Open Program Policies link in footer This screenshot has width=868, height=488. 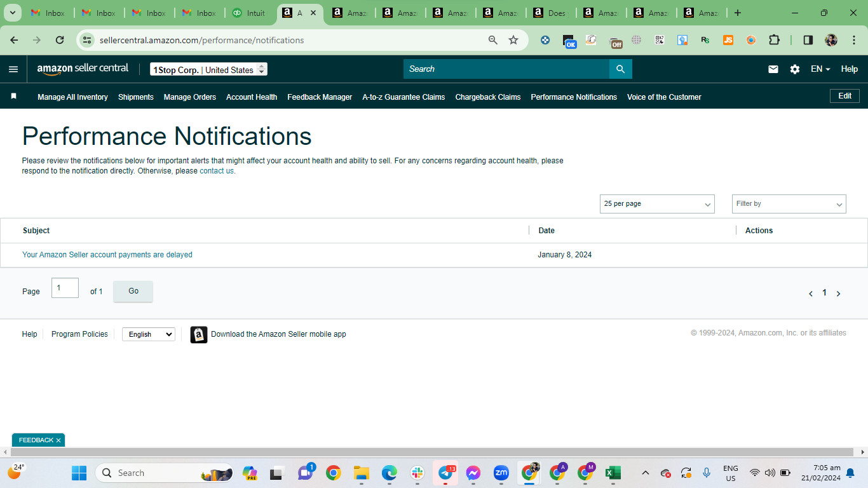coord(79,334)
